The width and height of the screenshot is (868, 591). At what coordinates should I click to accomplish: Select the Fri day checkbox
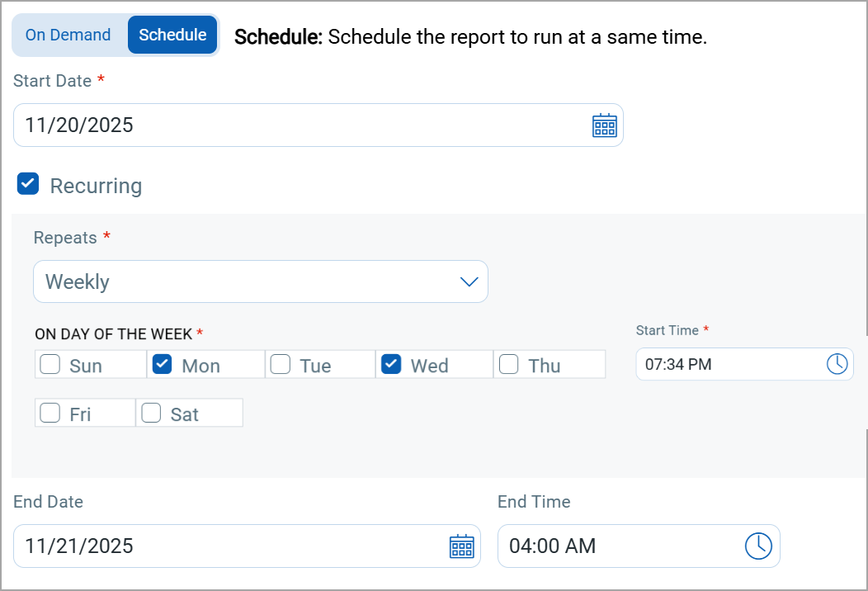point(50,414)
